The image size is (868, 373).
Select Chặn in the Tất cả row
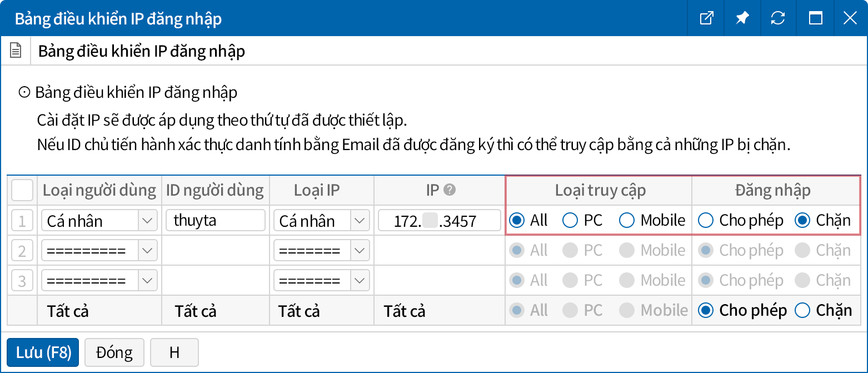802,310
